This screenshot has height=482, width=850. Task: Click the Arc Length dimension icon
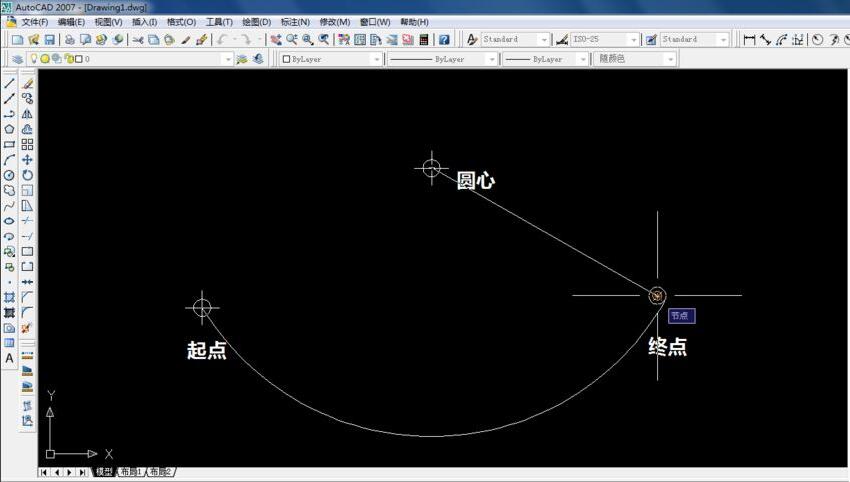pyautogui.click(x=781, y=40)
